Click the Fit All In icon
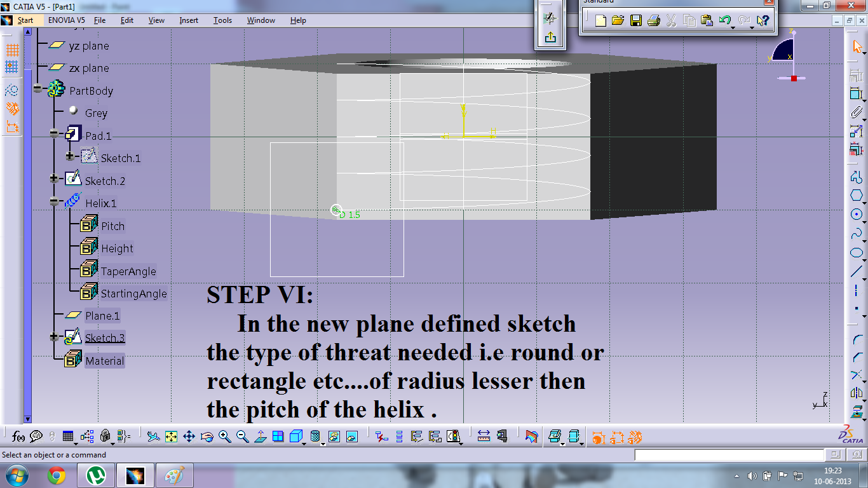Viewport: 868px width, 488px height. (170, 437)
